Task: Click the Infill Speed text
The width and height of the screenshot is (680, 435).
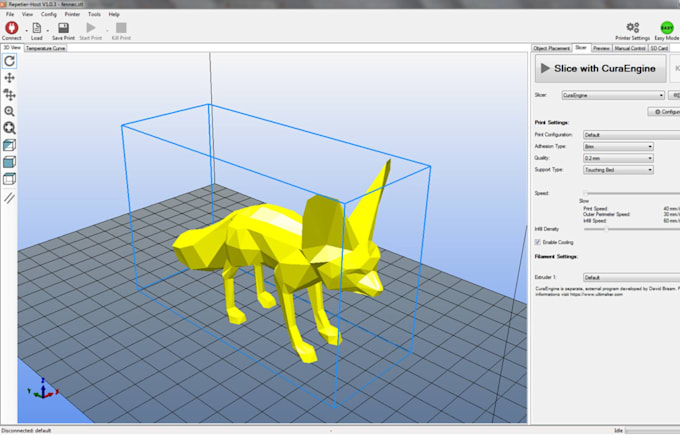Action: (595, 220)
